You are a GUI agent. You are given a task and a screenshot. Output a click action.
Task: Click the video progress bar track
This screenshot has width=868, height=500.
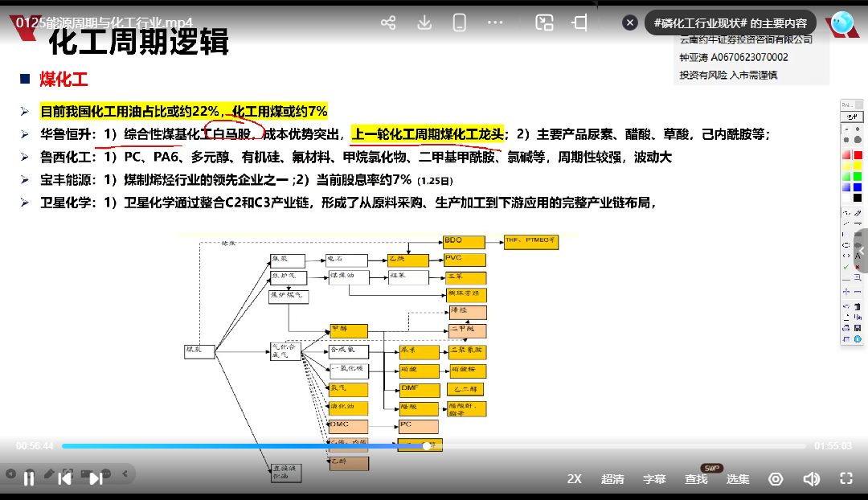coord(433,445)
